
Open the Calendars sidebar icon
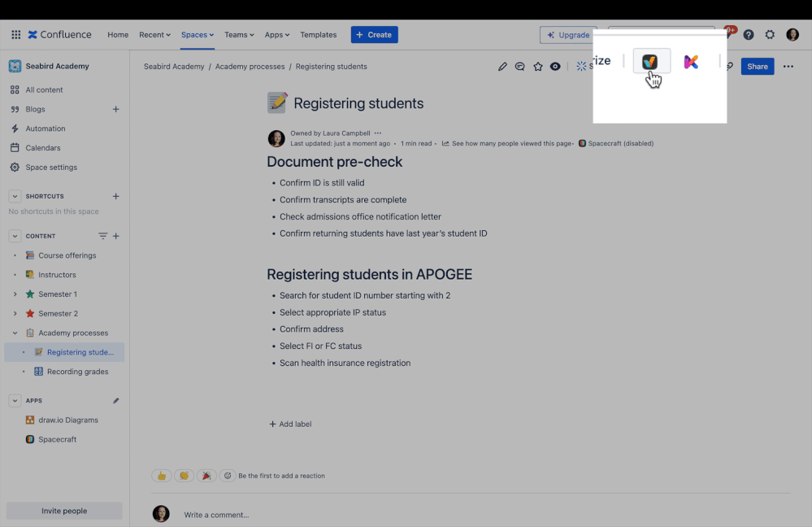click(x=41, y=147)
